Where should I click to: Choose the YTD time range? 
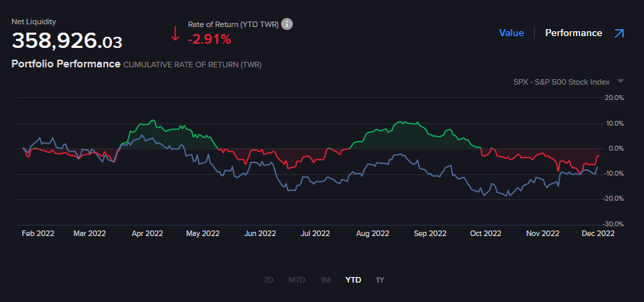click(x=353, y=280)
